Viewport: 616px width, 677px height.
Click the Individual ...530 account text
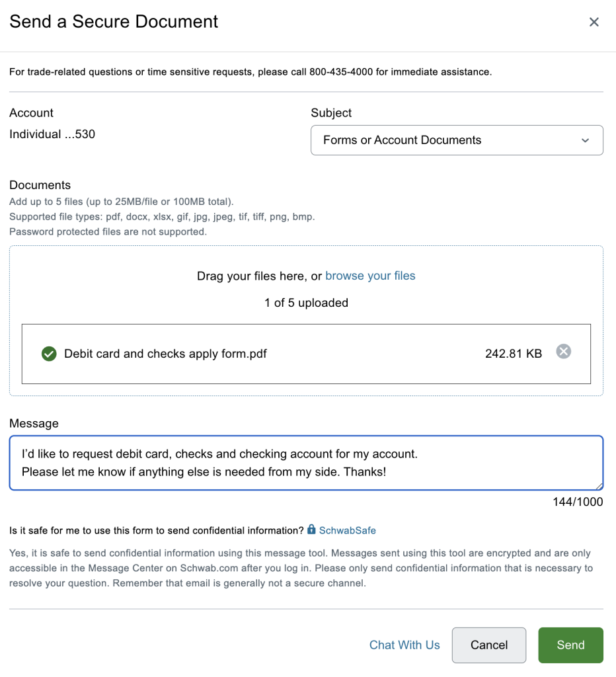click(52, 134)
